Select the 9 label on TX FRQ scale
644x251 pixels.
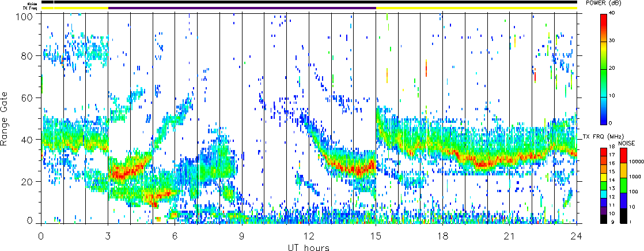point(613,222)
